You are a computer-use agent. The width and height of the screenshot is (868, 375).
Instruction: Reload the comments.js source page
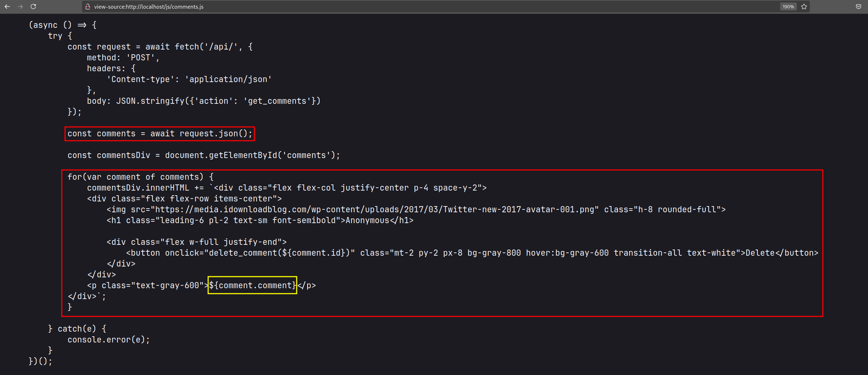click(33, 7)
